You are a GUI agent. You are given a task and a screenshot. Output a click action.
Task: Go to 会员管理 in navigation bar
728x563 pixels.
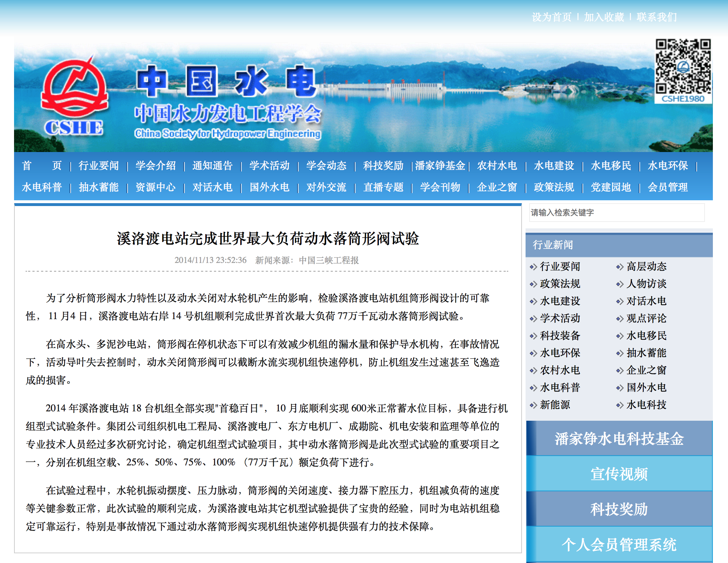[667, 187]
